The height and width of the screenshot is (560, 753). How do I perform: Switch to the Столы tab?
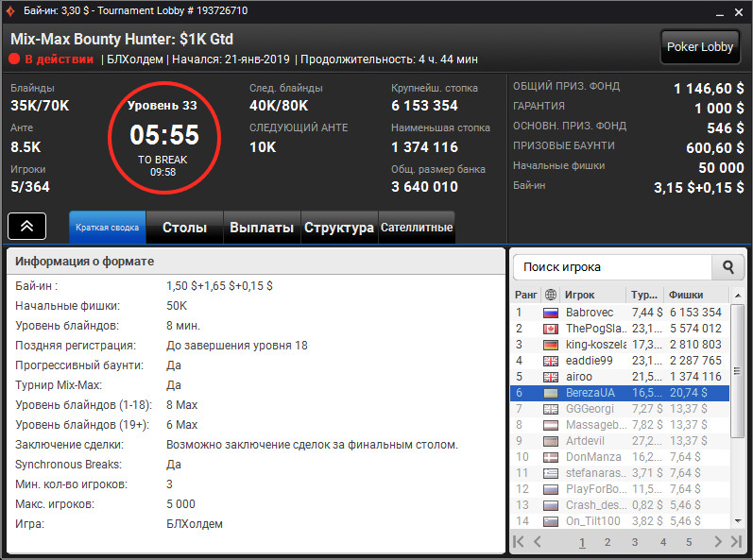[185, 228]
